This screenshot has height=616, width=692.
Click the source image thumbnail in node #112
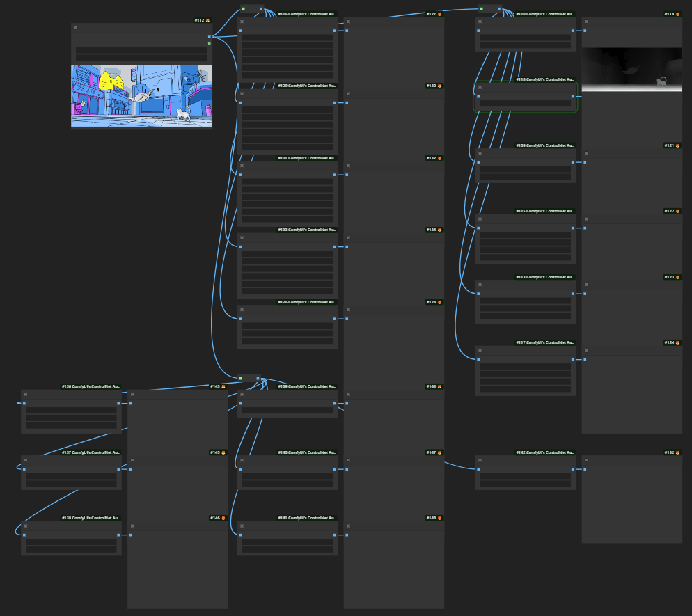point(141,95)
